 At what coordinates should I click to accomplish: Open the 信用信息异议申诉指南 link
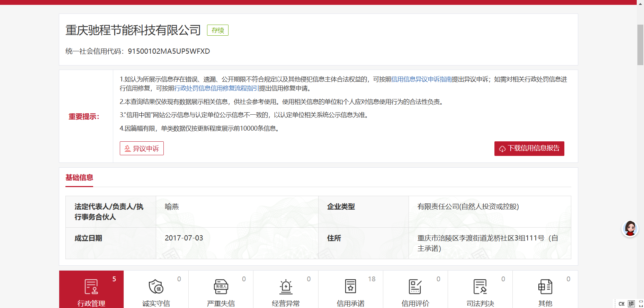point(421,79)
